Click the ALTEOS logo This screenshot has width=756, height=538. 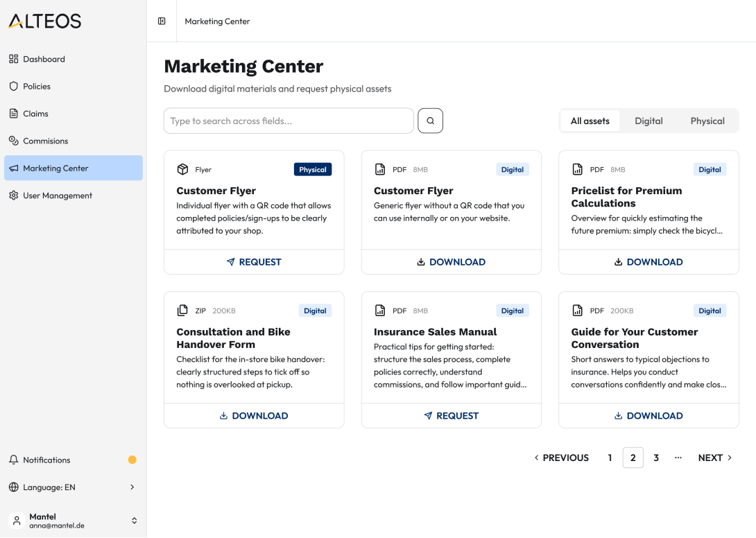coord(45,21)
